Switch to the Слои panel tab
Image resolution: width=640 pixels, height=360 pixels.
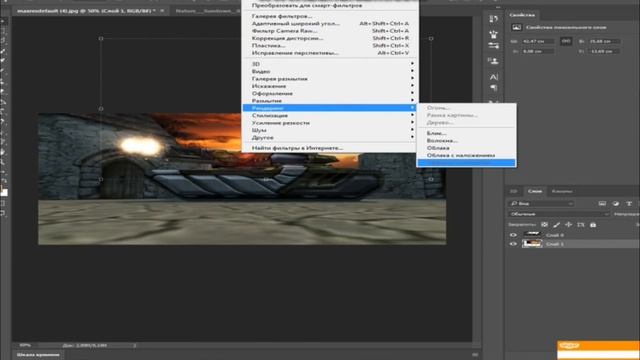[x=535, y=191]
